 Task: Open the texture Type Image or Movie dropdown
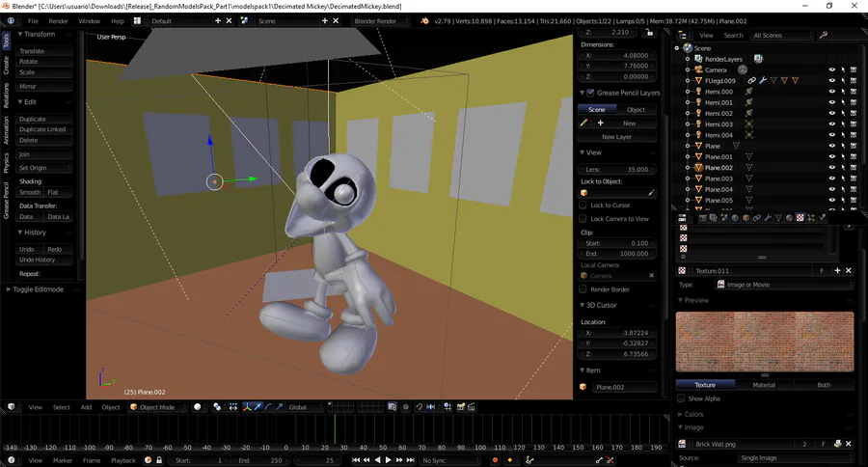tap(784, 285)
